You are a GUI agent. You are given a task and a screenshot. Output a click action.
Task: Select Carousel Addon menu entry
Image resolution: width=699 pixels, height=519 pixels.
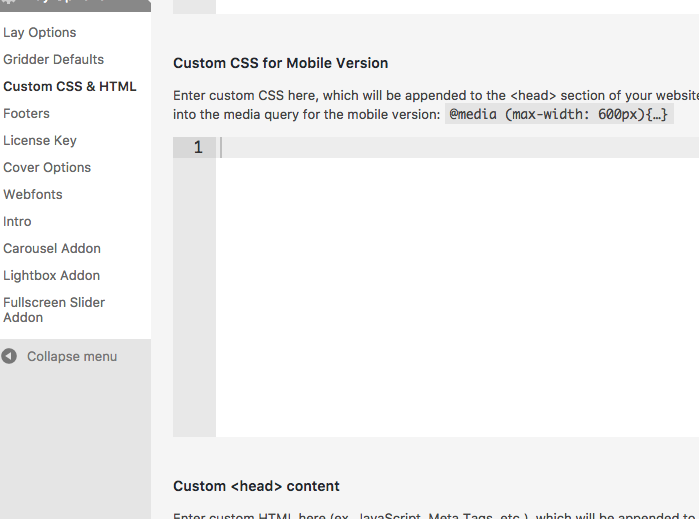(52, 249)
